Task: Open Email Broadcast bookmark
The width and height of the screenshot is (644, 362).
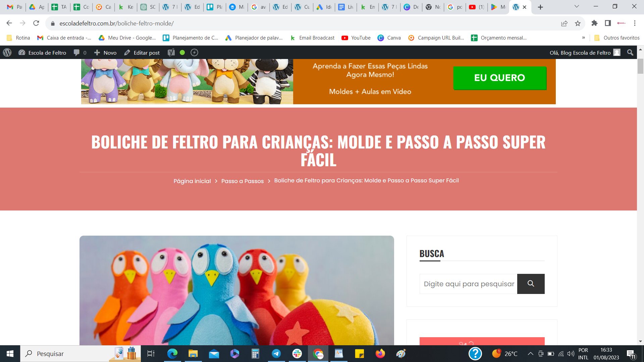Action: click(312, 38)
